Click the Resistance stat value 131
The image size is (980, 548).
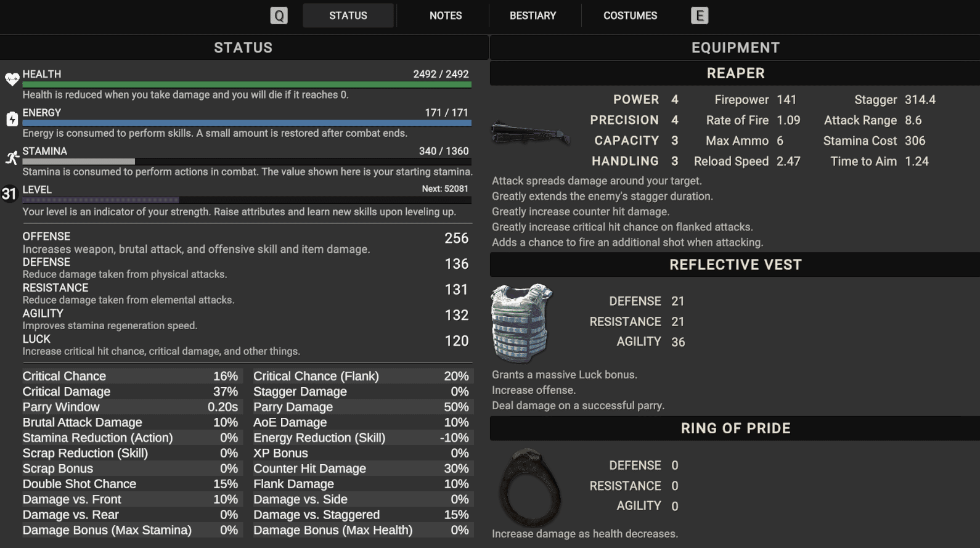[457, 290]
